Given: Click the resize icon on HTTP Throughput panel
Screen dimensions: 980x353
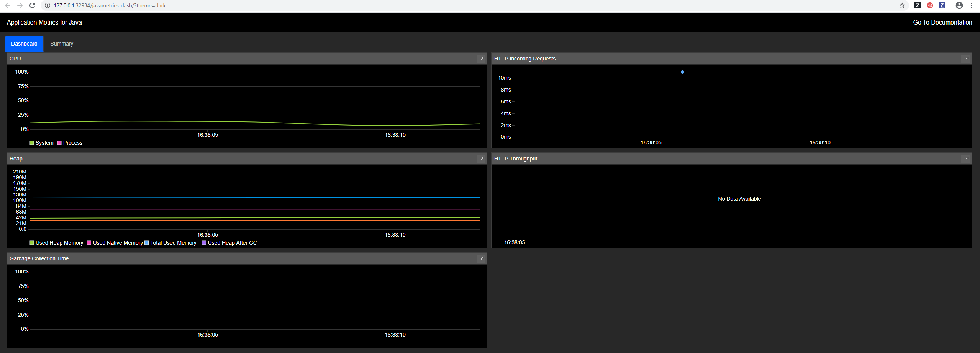Looking at the screenshot, I should [x=966, y=159].
